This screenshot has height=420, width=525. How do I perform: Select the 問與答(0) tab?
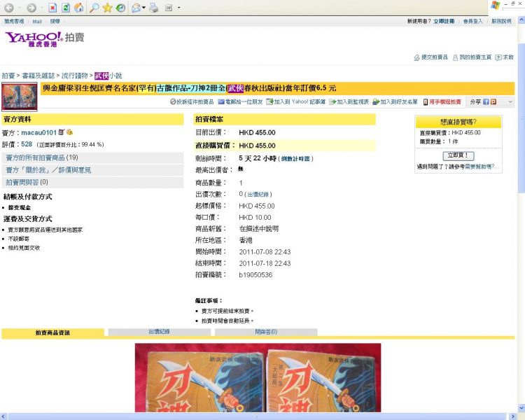(265, 332)
